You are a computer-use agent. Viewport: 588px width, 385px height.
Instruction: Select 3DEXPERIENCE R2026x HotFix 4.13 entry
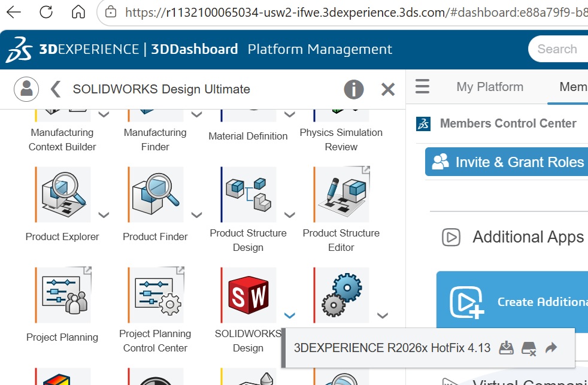pos(392,348)
